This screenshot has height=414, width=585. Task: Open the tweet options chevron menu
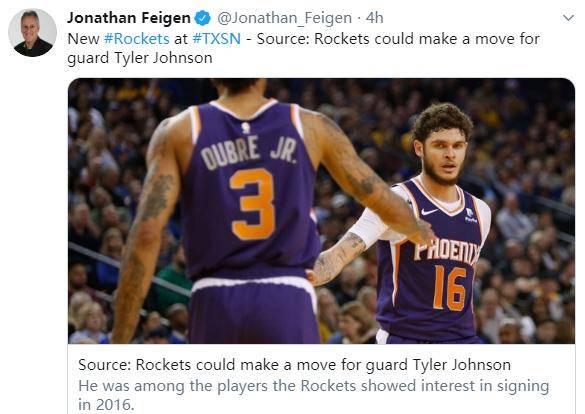(x=568, y=18)
